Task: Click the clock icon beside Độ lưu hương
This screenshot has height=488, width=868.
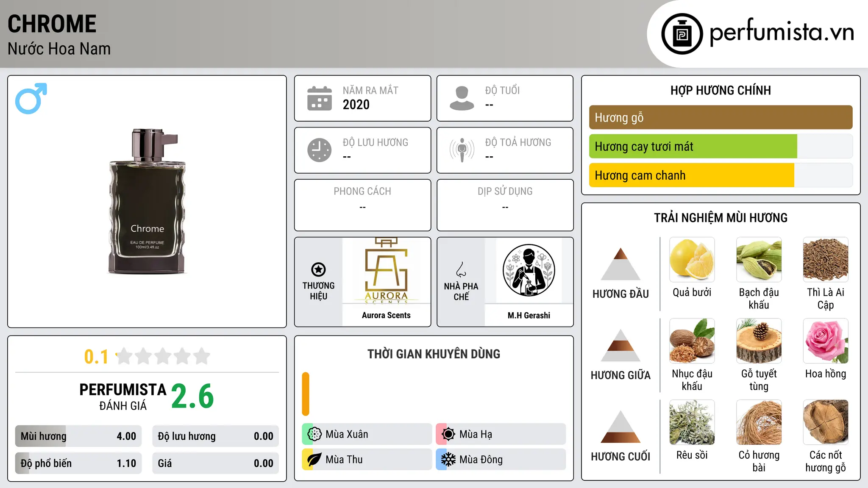Action: [x=320, y=150]
